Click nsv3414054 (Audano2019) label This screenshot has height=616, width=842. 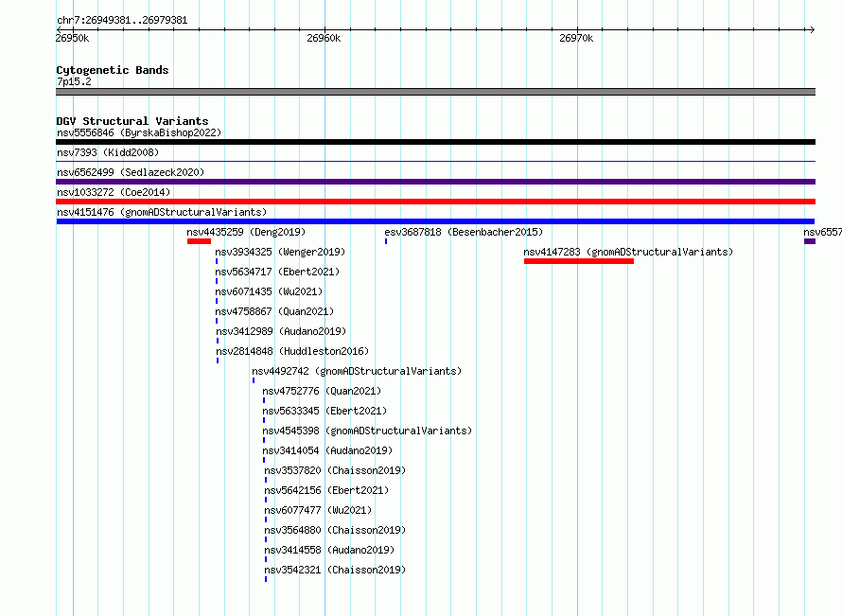click(327, 450)
